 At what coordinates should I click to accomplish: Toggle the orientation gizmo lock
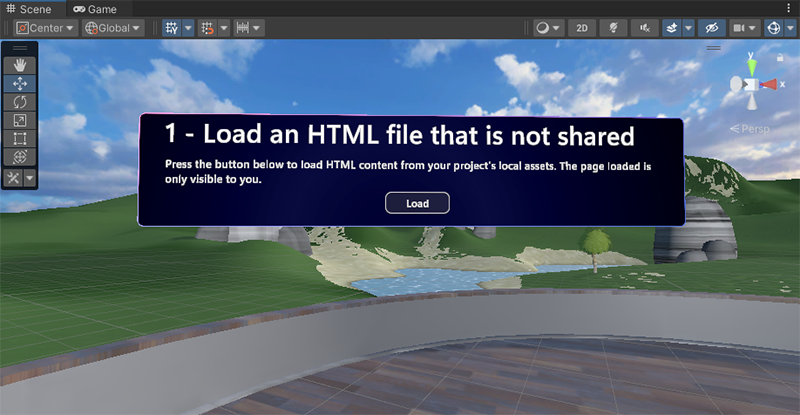(x=780, y=58)
